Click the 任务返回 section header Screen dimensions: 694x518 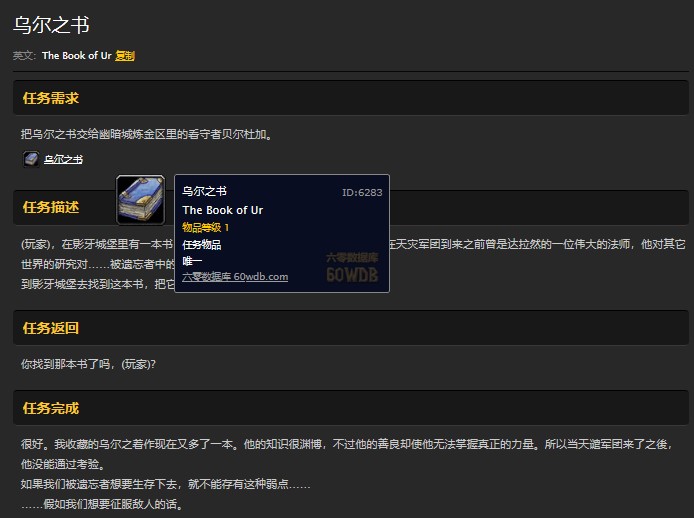pos(51,328)
